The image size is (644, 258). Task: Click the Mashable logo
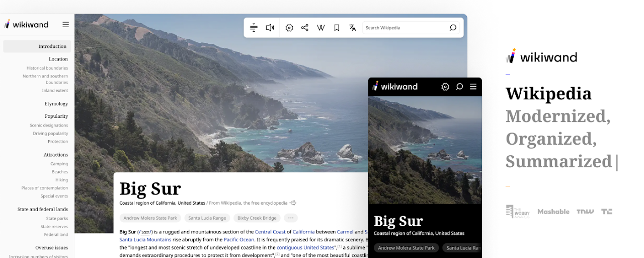[553, 212]
